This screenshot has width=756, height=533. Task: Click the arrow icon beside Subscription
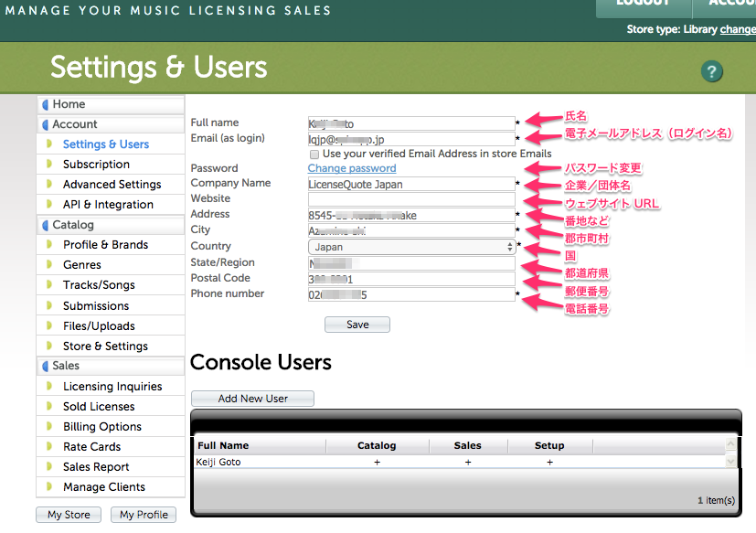point(50,165)
